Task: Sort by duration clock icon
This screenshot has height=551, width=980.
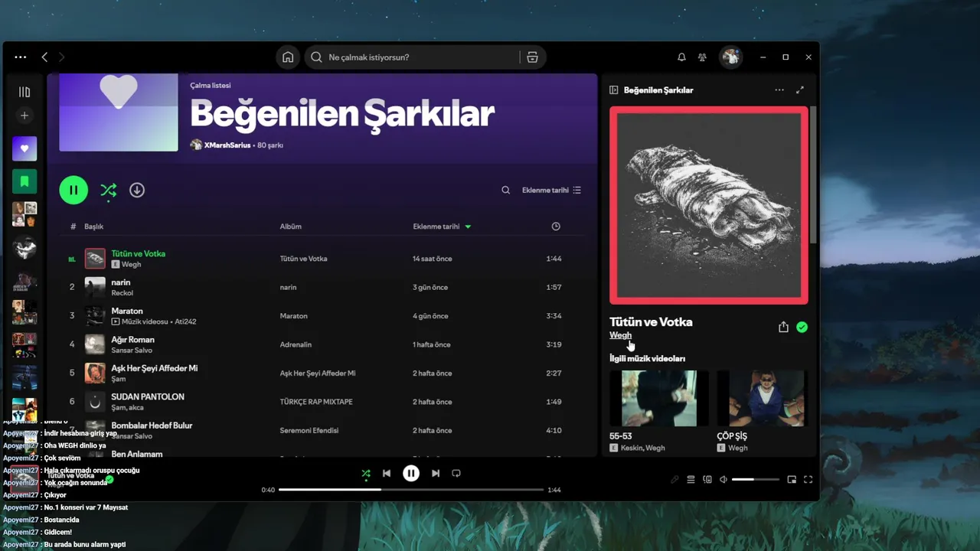Action: pyautogui.click(x=556, y=227)
